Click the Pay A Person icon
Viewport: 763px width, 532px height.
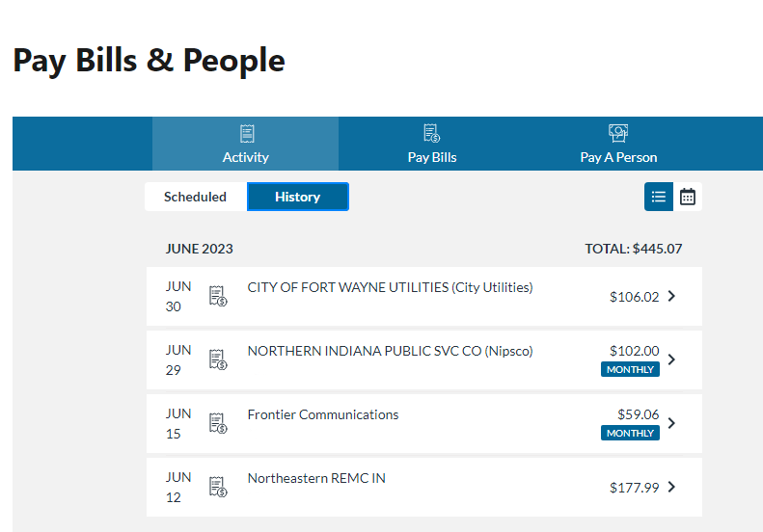click(x=618, y=134)
